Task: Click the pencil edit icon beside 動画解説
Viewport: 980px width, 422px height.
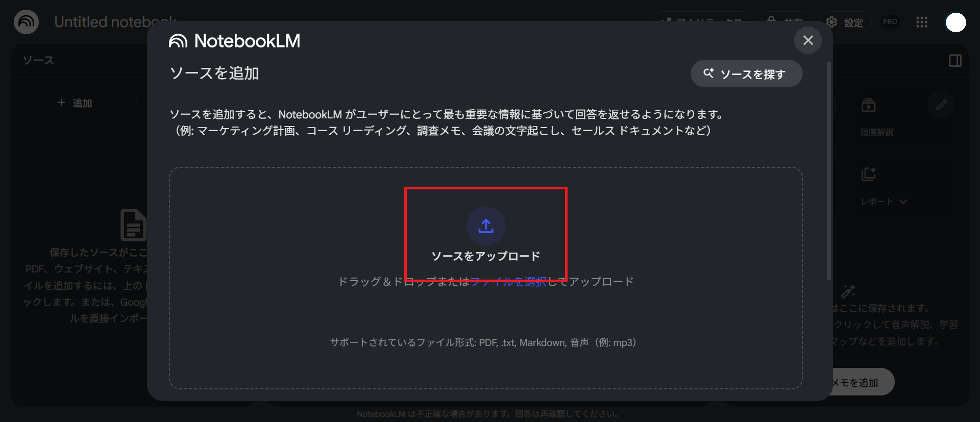Action: [x=941, y=105]
